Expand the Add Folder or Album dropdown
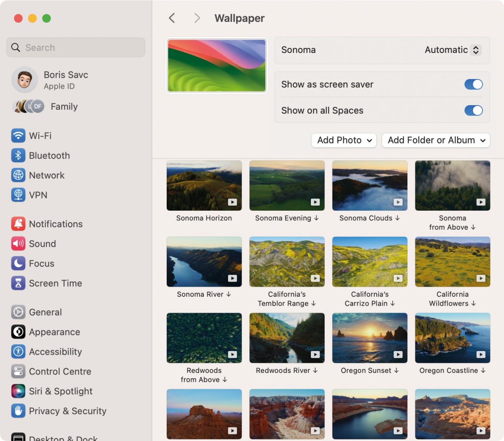 coord(436,140)
